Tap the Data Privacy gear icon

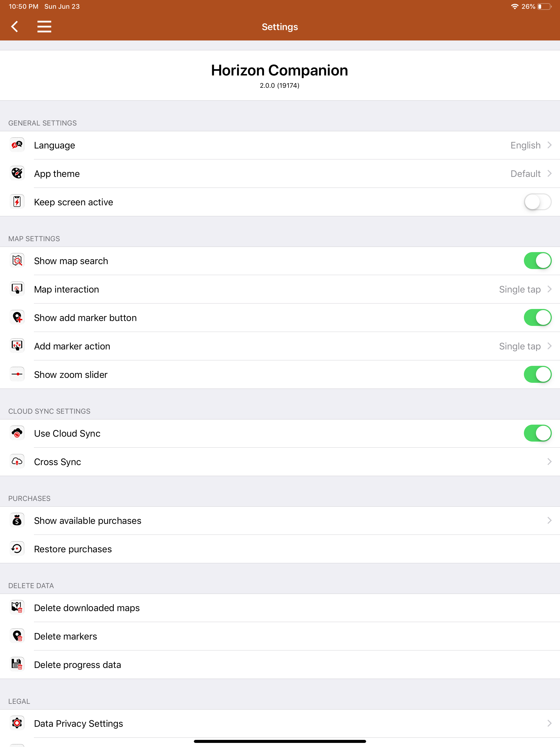[x=17, y=723]
